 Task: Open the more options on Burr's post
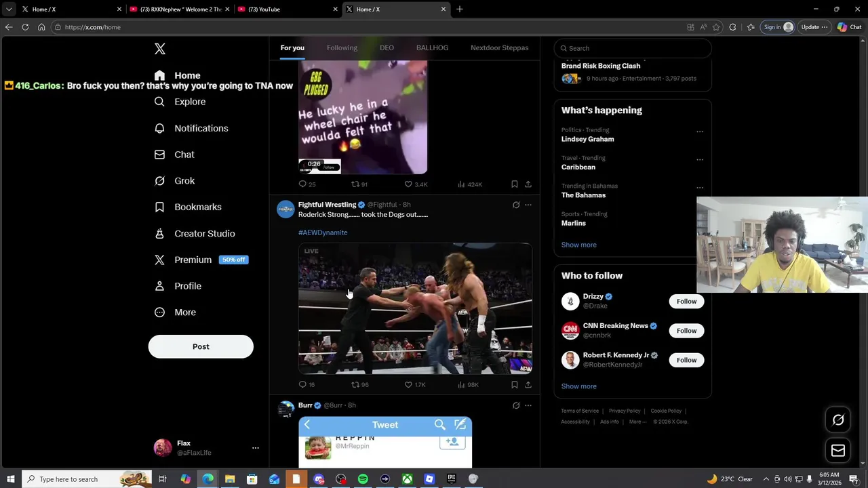pyautogui.click(x=528, y=405)
